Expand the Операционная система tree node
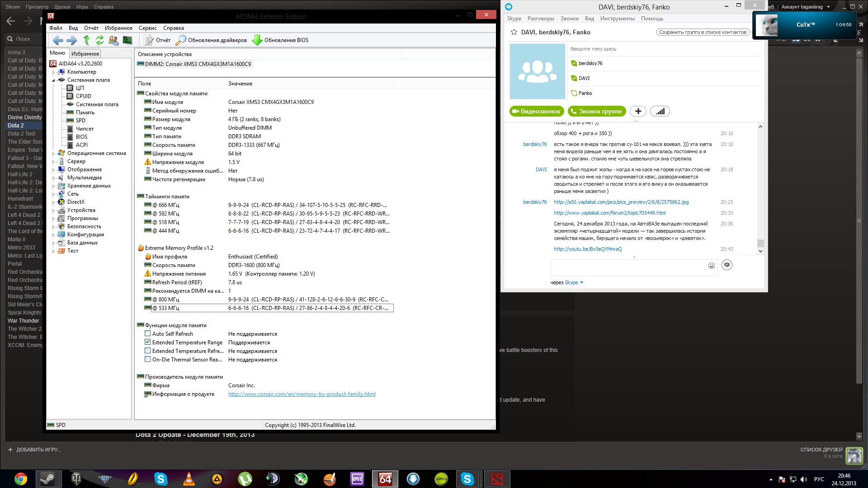868x488 pixels. pyautogui.click(x=53, y=154)
